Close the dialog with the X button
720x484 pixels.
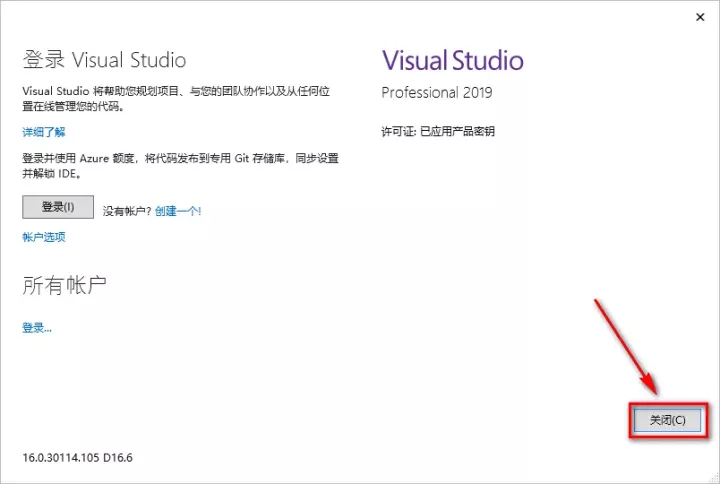point(696,18)
